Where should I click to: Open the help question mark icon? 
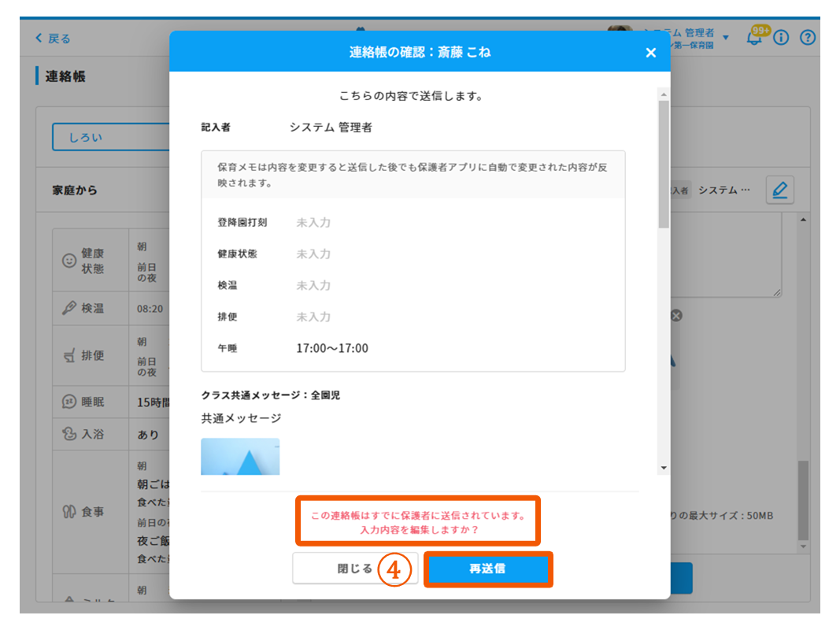click(x=808, y=38)
